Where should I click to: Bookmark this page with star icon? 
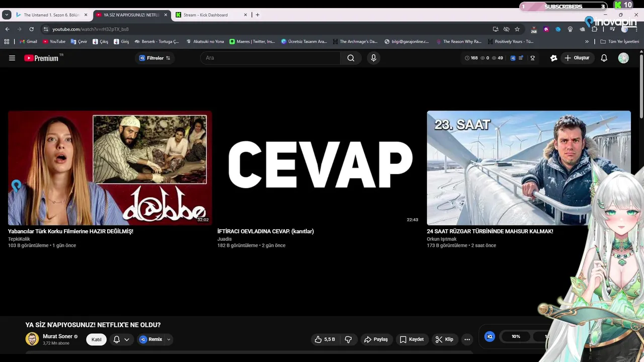coord(517,29)
